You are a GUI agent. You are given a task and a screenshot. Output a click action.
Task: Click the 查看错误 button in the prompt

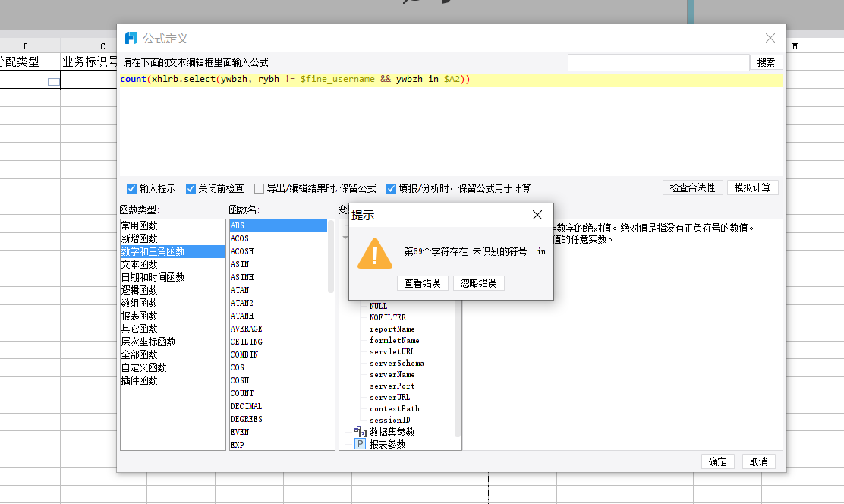[x=423, y=283]
